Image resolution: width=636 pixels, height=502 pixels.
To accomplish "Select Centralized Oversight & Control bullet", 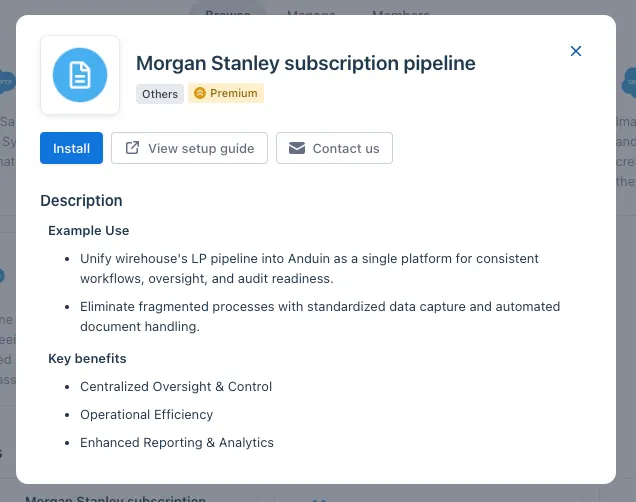I will (176, 387).
